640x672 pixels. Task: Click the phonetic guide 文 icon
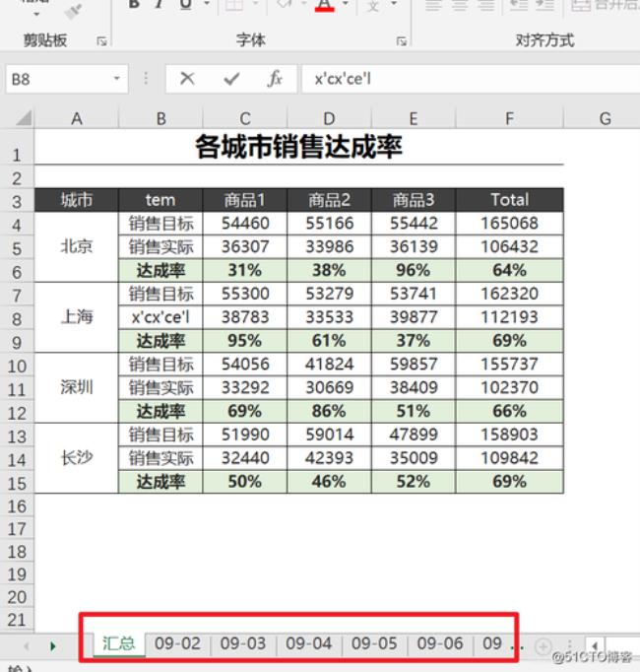(x=373, y=5)
